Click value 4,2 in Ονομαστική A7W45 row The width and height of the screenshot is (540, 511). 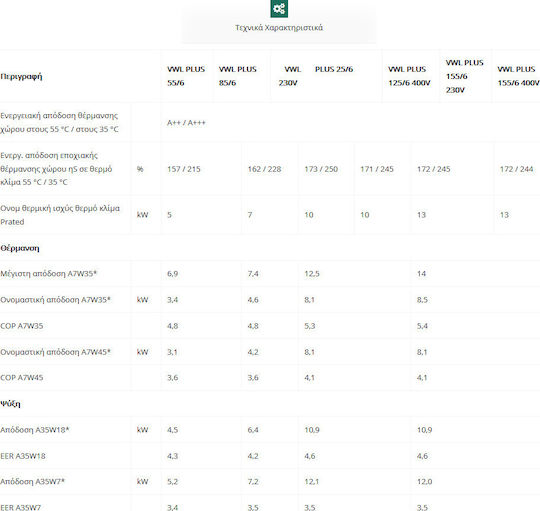[253, 352]
